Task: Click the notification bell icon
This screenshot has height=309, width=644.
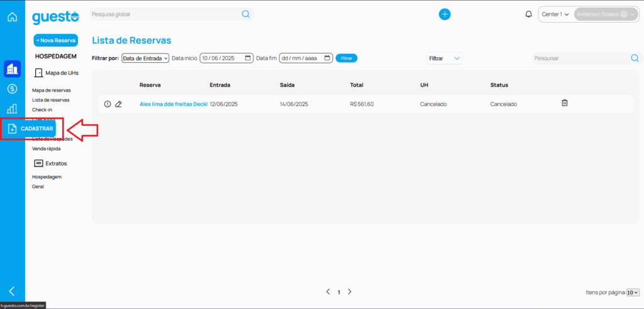Action: click(x=528, y=14)
